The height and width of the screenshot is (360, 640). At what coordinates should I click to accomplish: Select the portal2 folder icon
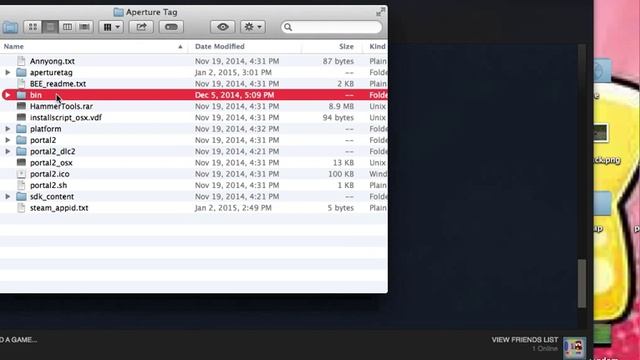pyautogui.click(x=21, y=140)
